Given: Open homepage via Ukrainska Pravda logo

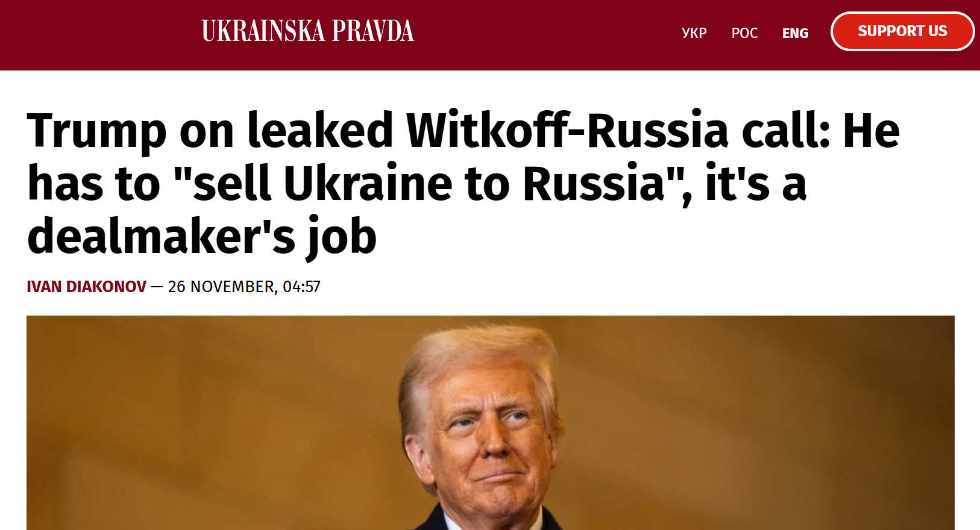Looking at the screenshot, I should pos(307,31).
